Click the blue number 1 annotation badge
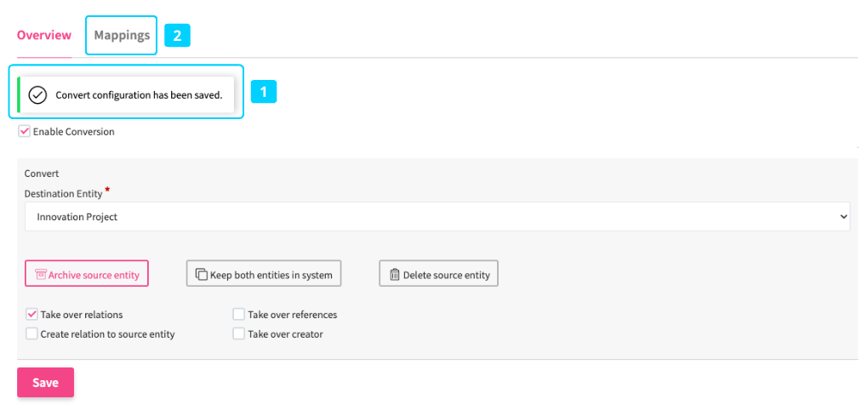The image size is (868, 410). point(263,91)
